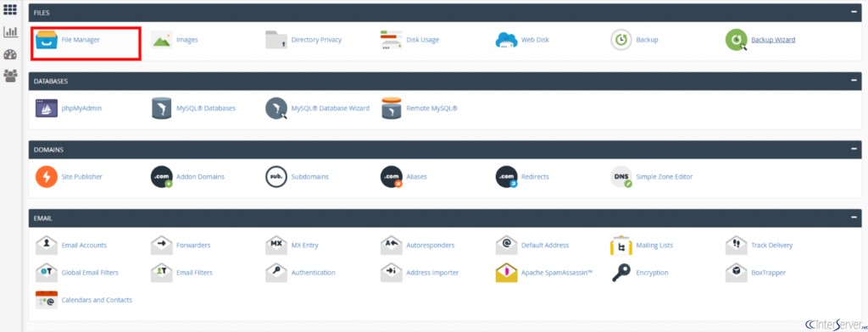Click the Global Email Filters icon
868x332 pixels.
coord(47,273)
